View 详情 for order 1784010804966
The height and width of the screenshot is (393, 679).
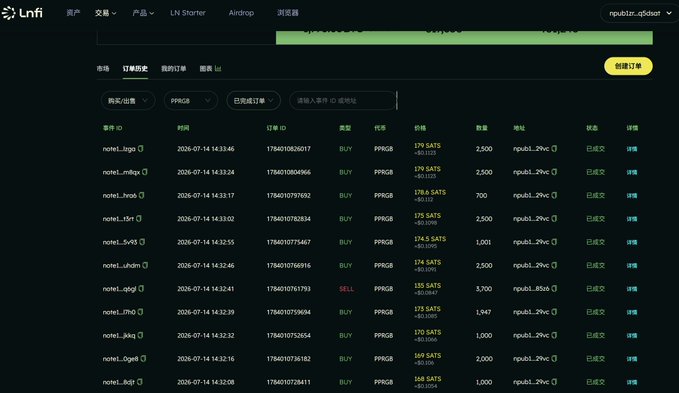click(632, 172)
